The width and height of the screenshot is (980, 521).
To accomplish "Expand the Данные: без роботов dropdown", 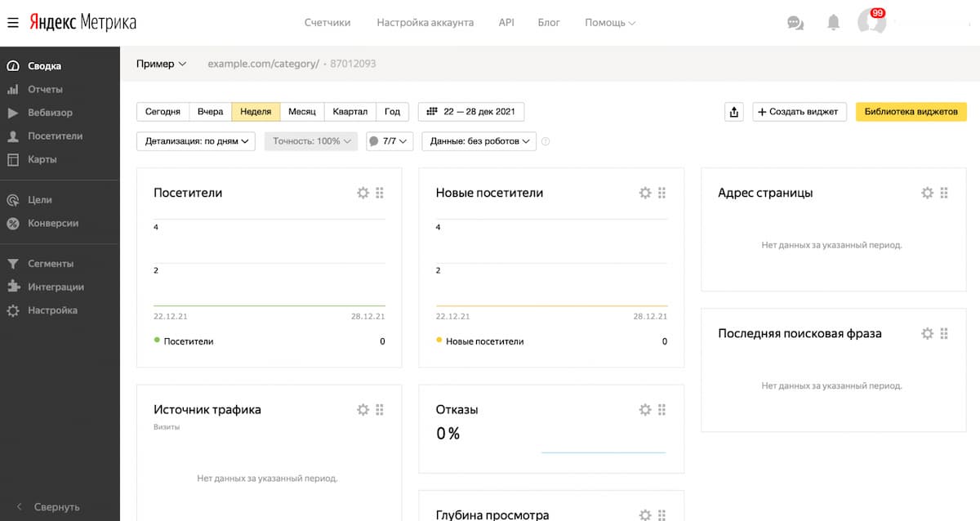I will (x=479, y=140).
